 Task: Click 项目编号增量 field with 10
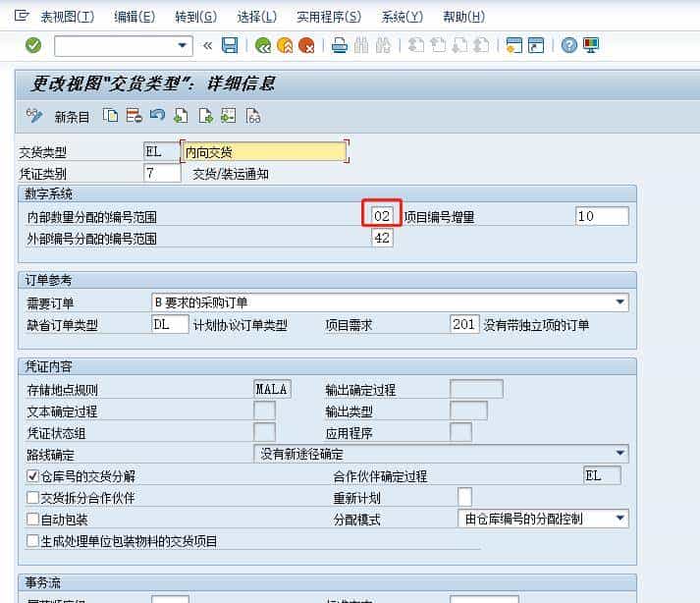(x=602, y=216)
